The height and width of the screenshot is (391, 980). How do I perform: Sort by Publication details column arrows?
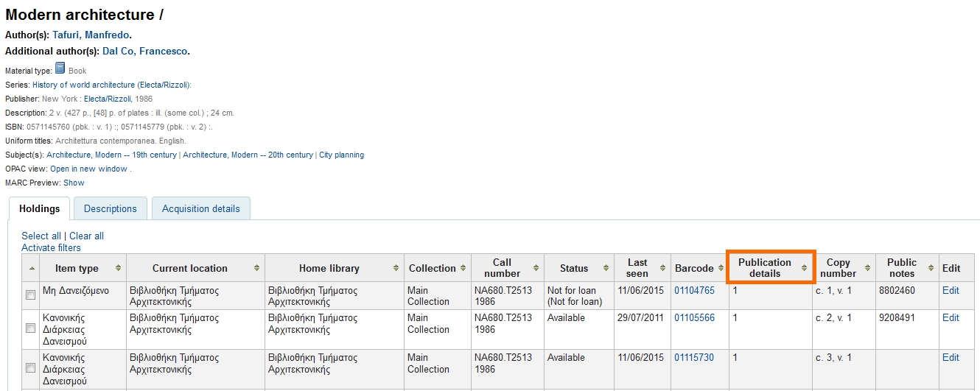804,269
